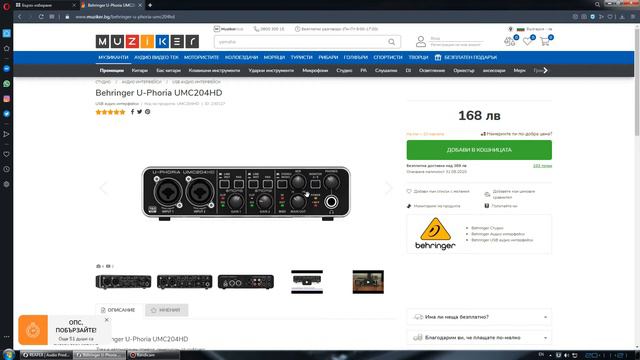Screen dimensions: 640x360
Task: Open WhatsApp in Opera sidebar
Action: tap(7, 84)
